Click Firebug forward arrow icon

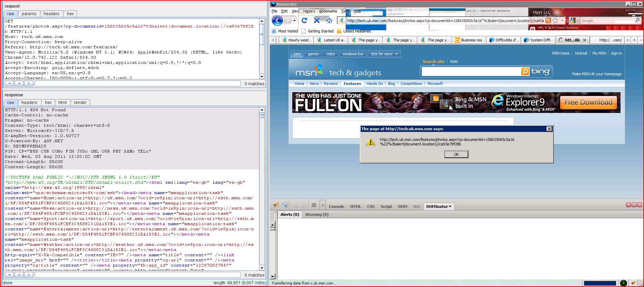point(304,205)
